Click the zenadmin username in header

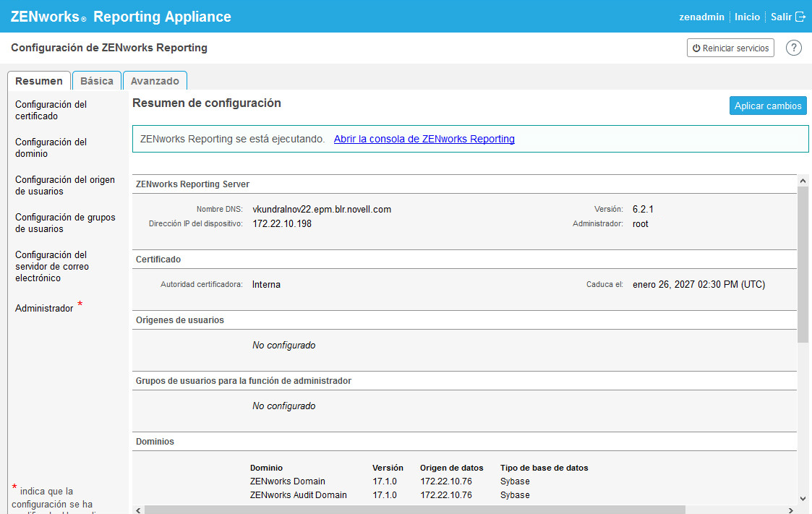click(701, 17)
